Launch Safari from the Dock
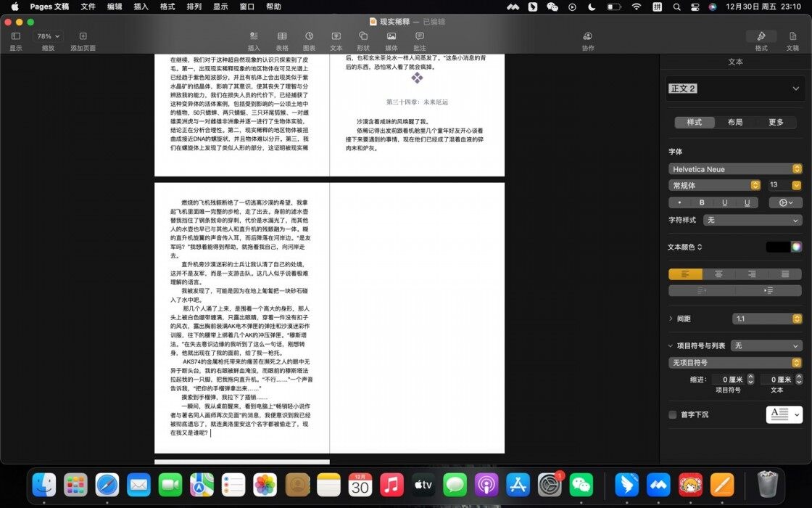Screen dimensions: 812x508 (x=107, y=486)
